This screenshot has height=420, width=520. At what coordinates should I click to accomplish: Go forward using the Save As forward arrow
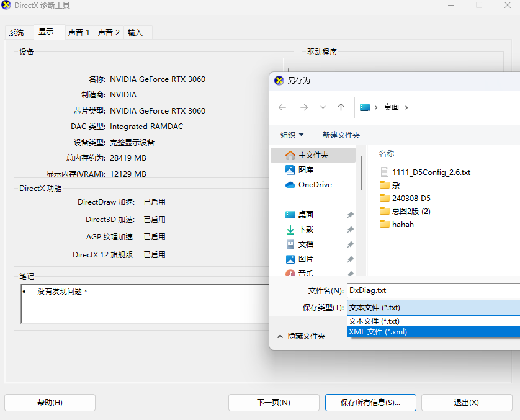pyautogui.click(x=304, y=107)
